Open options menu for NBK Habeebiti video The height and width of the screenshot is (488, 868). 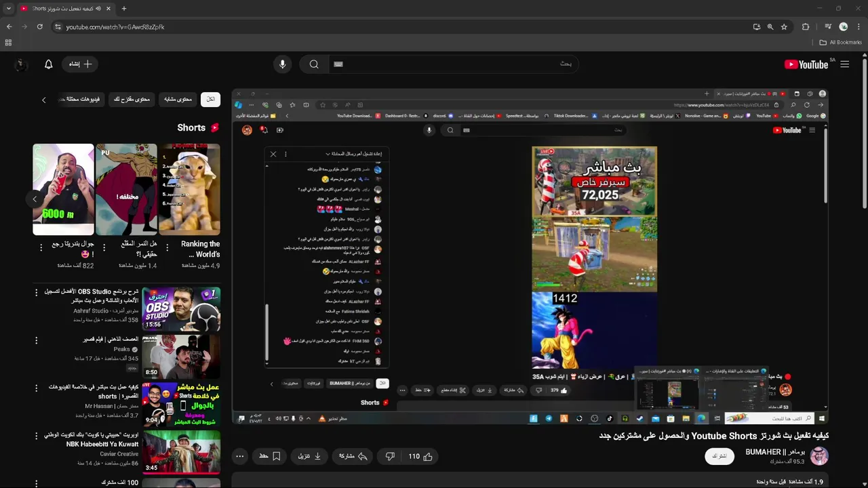pos(37,436)
